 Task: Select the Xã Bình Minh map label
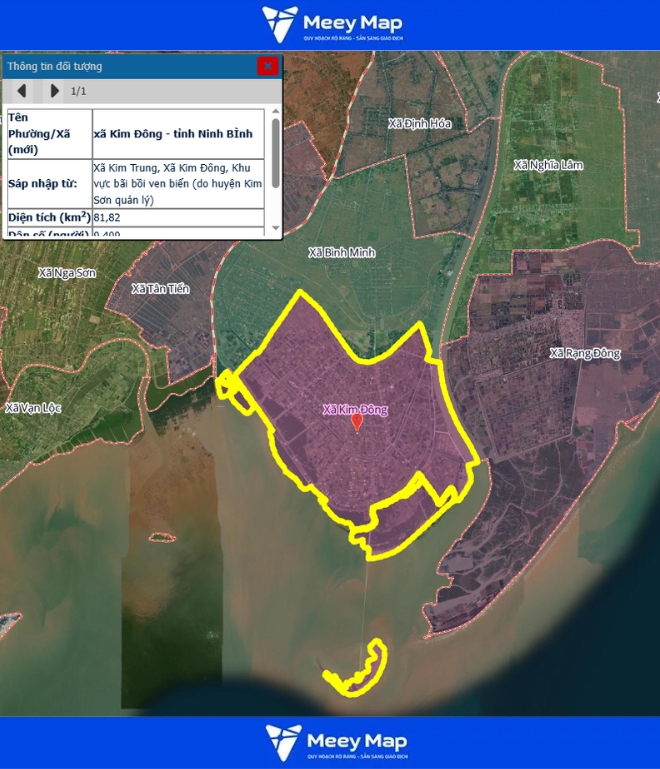click(342, 253)
